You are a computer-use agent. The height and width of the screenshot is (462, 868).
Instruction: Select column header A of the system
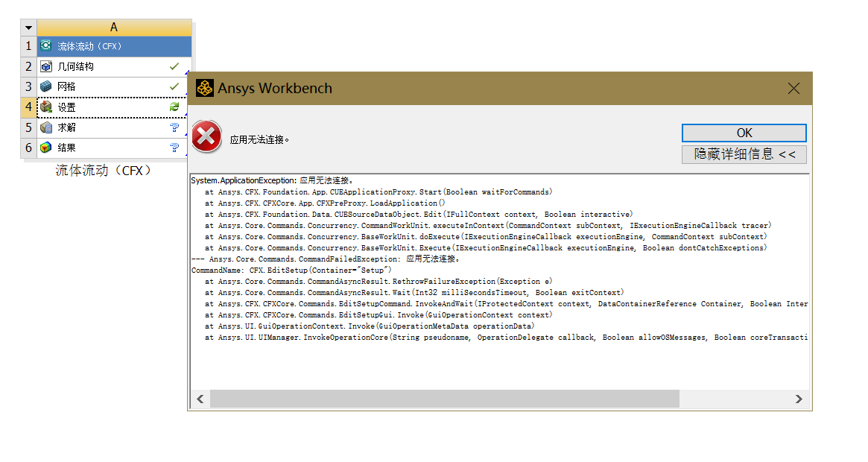point(114,27)
